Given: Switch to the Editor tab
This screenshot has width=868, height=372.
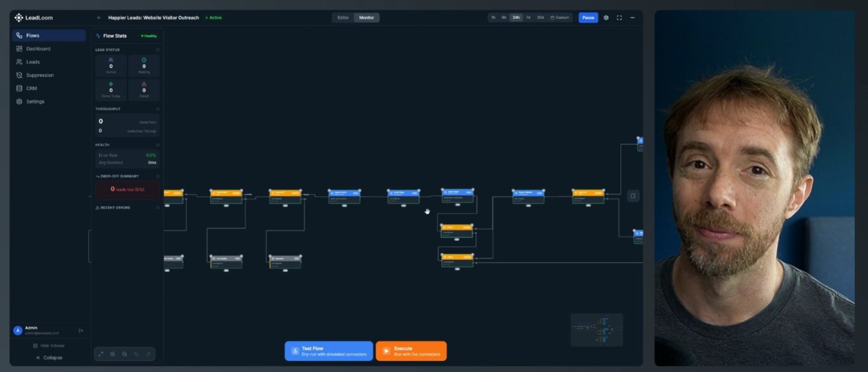Looking at the screenshot, I should pyautogui.click(x=343, y=18).
